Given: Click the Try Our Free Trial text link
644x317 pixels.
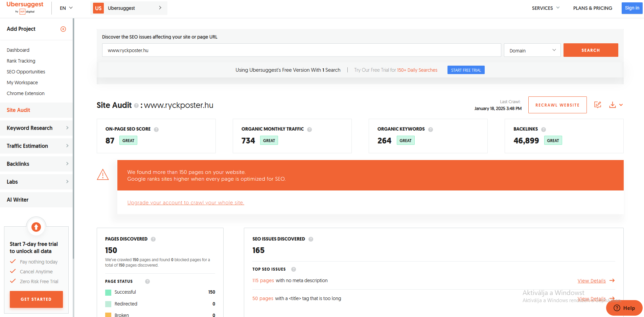Looking at the screenshot, I should click(x=396, y=70).
